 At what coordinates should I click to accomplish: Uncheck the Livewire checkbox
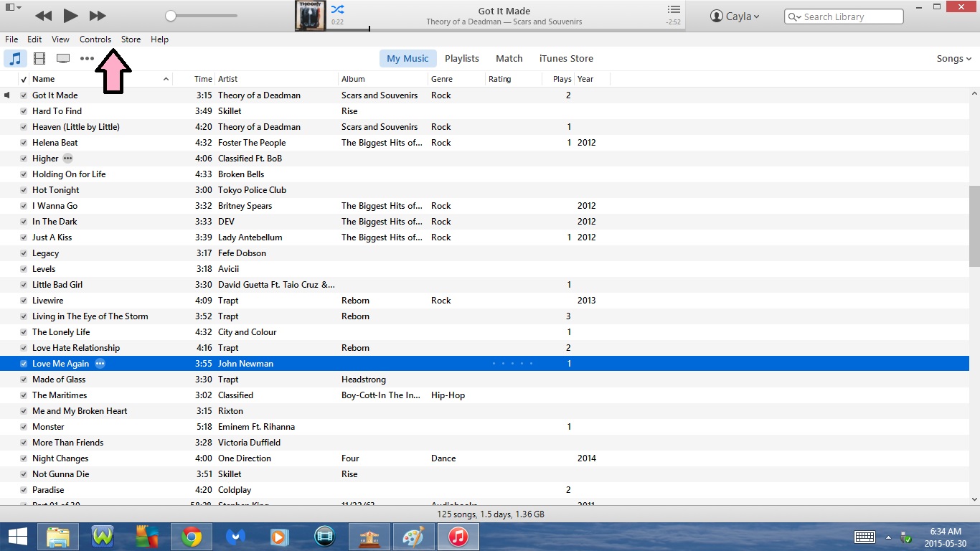(x=24, y=301)
